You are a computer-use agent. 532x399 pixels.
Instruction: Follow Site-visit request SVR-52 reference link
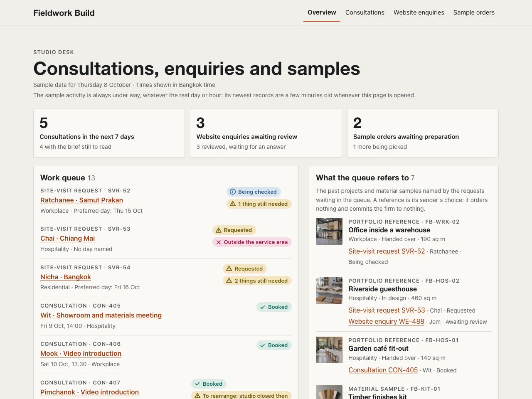click(387, 251)
